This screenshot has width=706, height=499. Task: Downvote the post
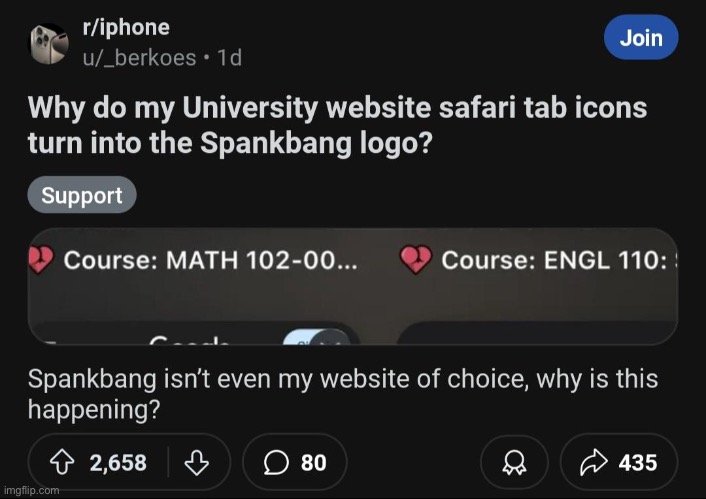(199, 462)
